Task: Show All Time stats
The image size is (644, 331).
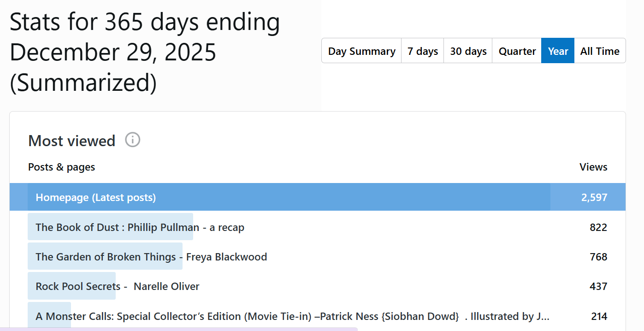Action: pos(599,51)
